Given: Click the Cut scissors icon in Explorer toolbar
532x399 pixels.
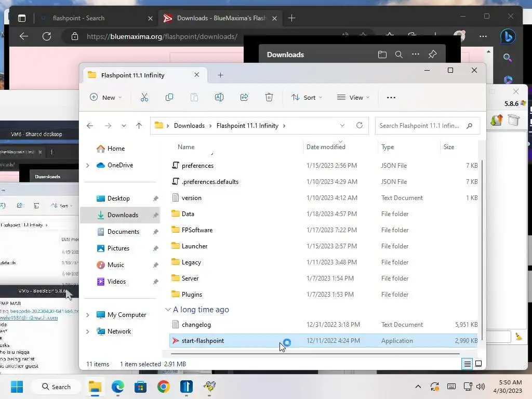Looking at the screenshot, I should click(x=144, y=97).
